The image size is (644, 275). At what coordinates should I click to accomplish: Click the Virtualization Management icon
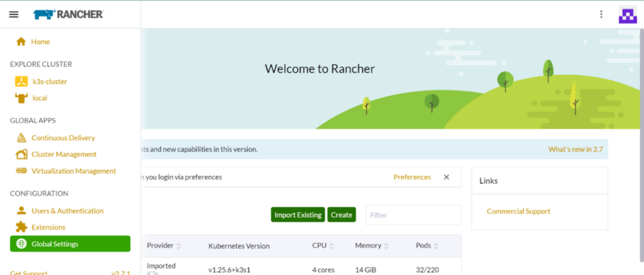pyautogui.click(x=21, y=171)
